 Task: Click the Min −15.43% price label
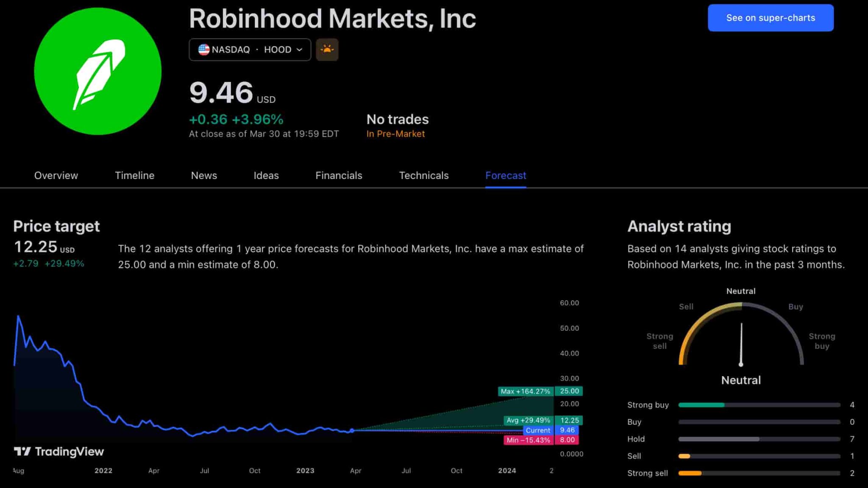528,440
